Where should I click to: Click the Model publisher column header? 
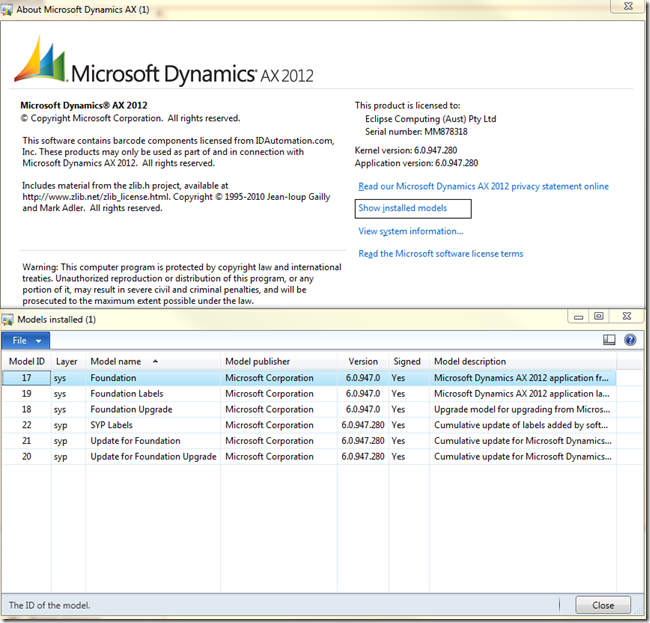pyautogui.click(x=258, y=361)
